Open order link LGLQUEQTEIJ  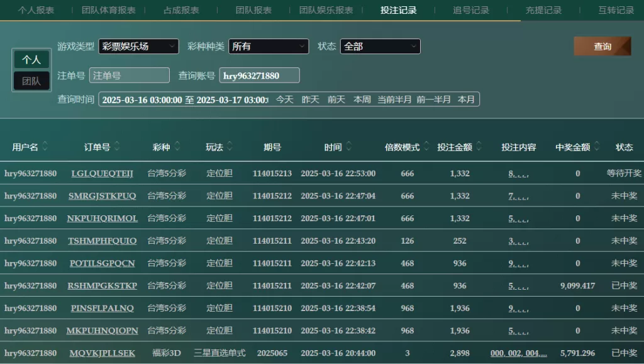[x=102, y=173]
